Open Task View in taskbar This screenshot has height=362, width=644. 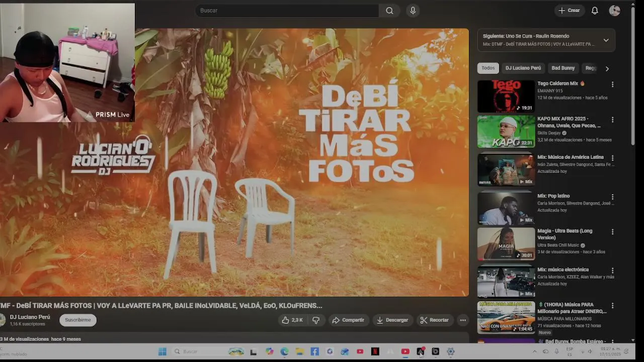(x=254, y=351)
